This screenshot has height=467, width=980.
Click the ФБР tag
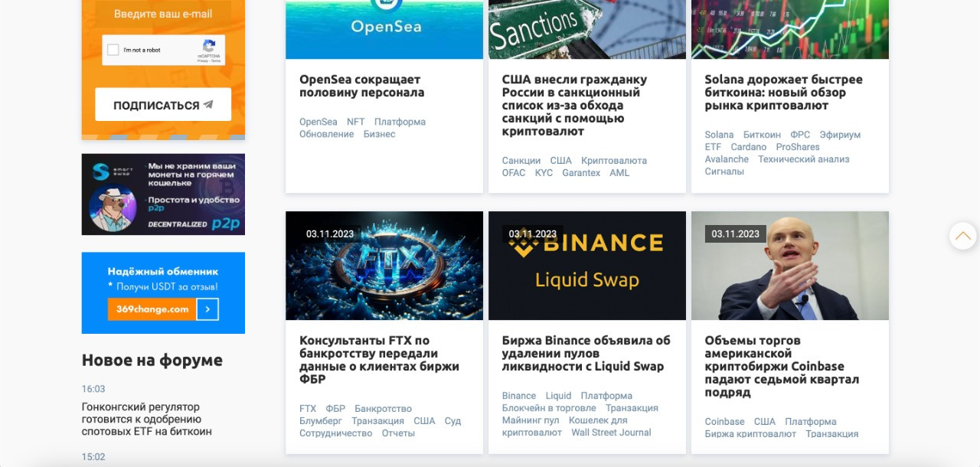(335, 409)
